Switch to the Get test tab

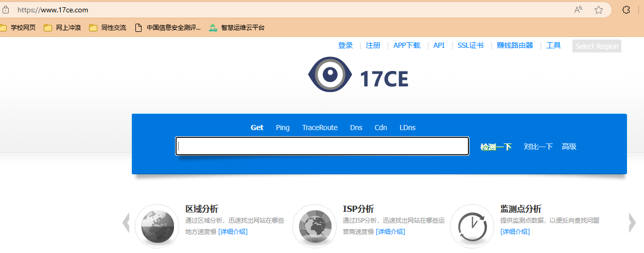point(257,128)
